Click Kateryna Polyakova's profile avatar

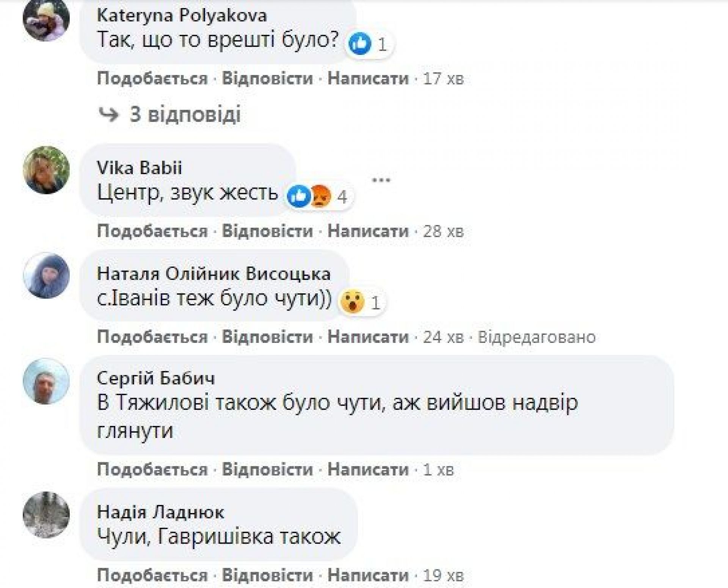pyautogui.click(x=46, y=18)
